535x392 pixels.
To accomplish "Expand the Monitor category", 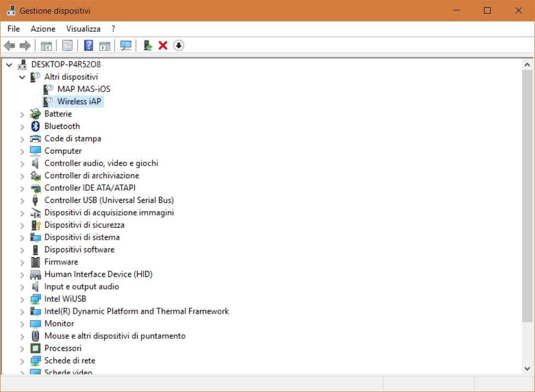I will point(22,324).
